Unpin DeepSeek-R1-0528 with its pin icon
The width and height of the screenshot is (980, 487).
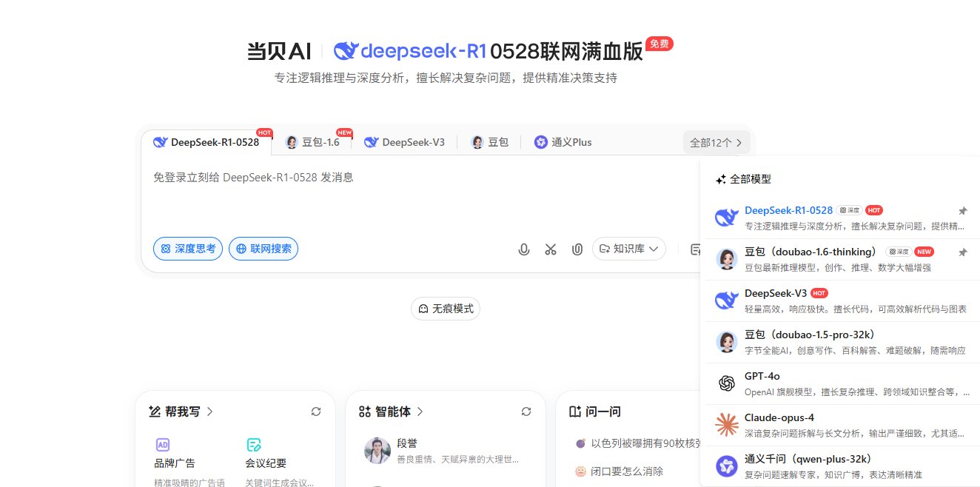(962, 211)
